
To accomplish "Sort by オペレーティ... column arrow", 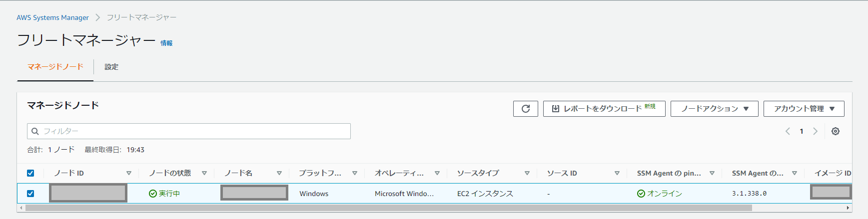I will [x=437, y=173].
